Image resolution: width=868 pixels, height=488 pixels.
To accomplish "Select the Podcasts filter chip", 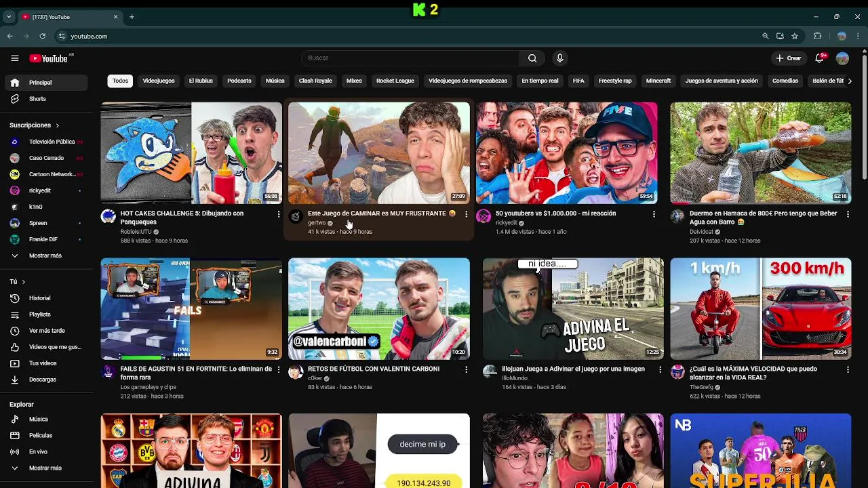I will pyautogui.click(x=239, y=81).
